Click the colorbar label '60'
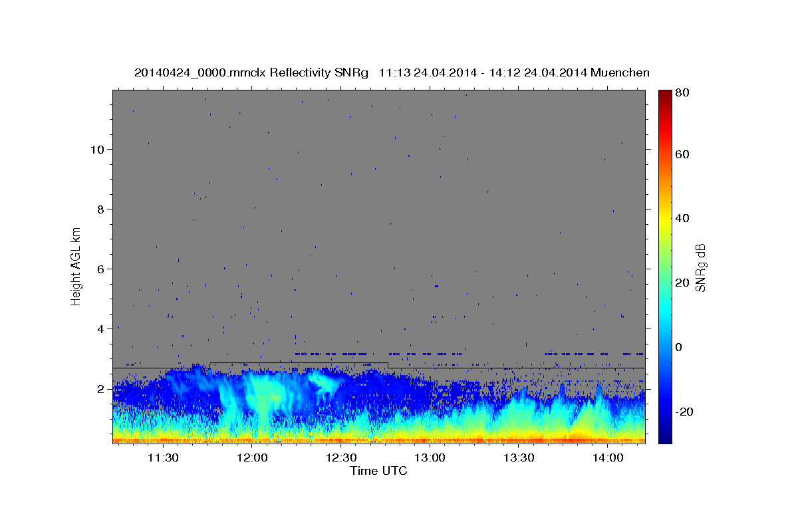Viewport: 798px width, 532px height. 682,154
